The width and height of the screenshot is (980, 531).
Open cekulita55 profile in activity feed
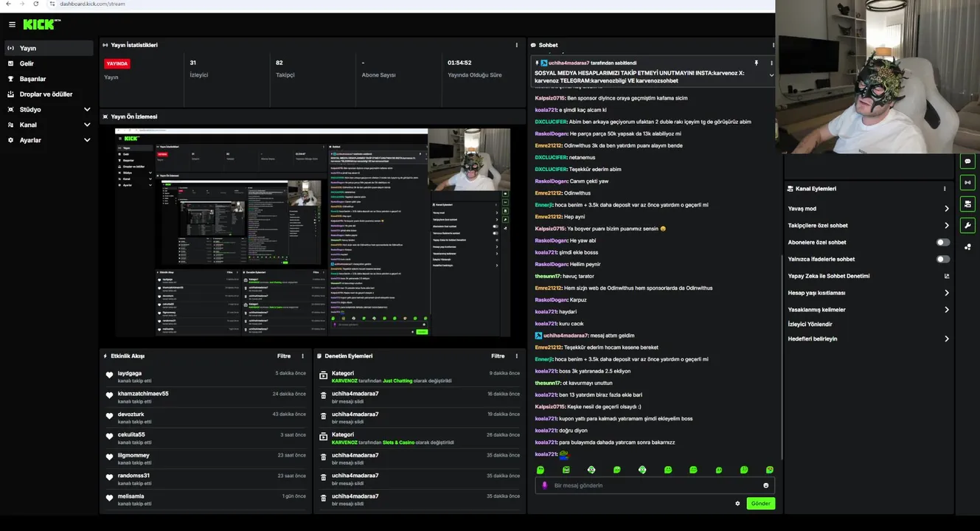131,435
